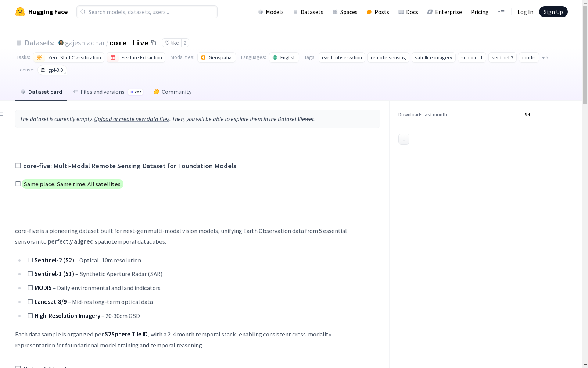Open Datasets in the top navigation
The width and height of the screenshot is (588, 368).
click(308, 12)
